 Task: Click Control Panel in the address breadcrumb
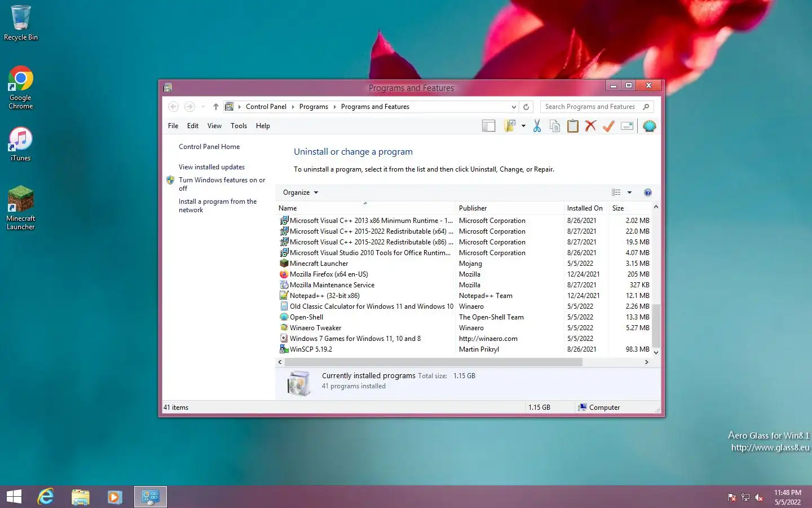coord(266,107)
